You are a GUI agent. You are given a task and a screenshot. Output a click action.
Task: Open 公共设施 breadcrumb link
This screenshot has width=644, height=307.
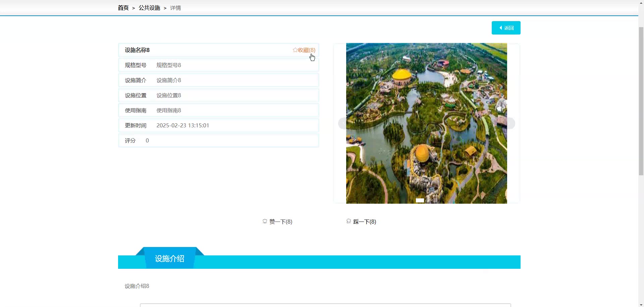point(149,8)
